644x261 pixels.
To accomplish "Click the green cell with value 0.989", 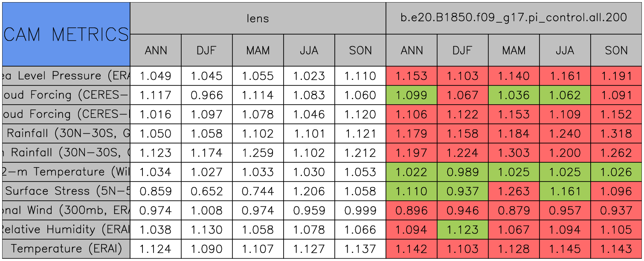I will 462,172.
